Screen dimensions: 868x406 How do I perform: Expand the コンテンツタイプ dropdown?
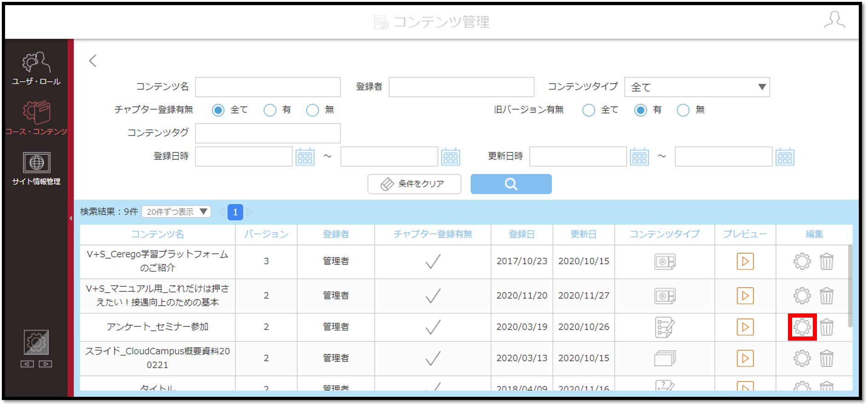click(697, 87)
